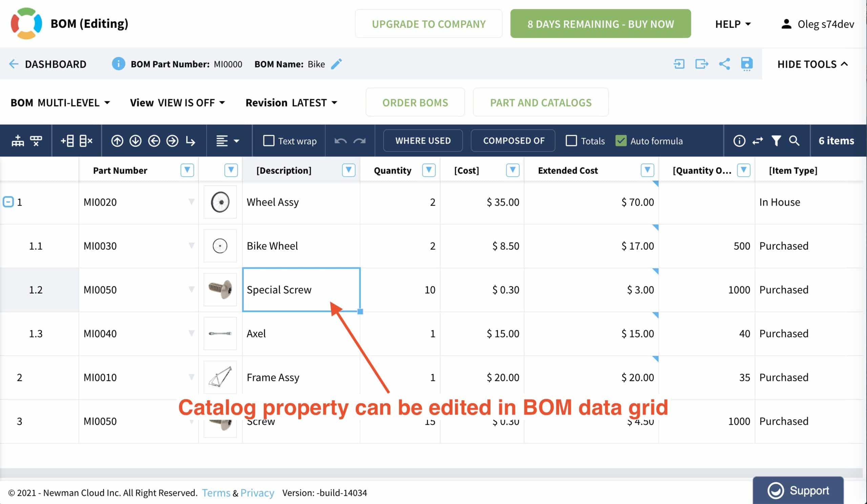Screen dimensions: 867x504
Task: Enable the Totals checkbox
Action: (x=571, y=141)
